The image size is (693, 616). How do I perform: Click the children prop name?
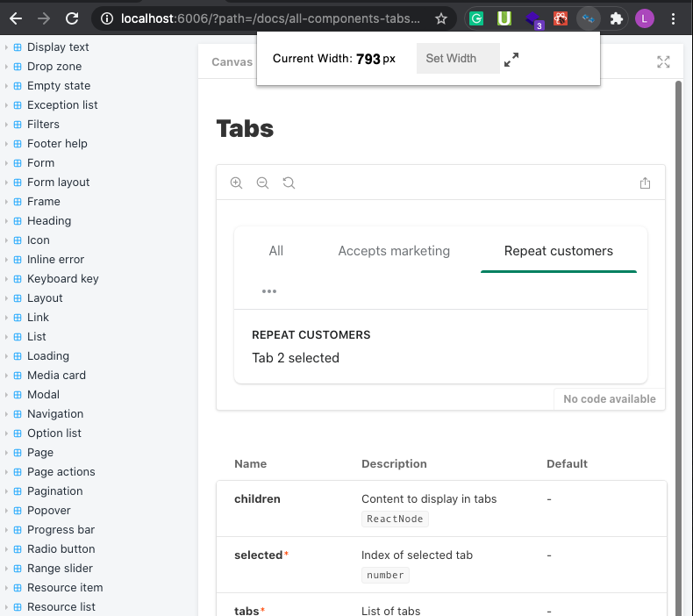(257, 498)
